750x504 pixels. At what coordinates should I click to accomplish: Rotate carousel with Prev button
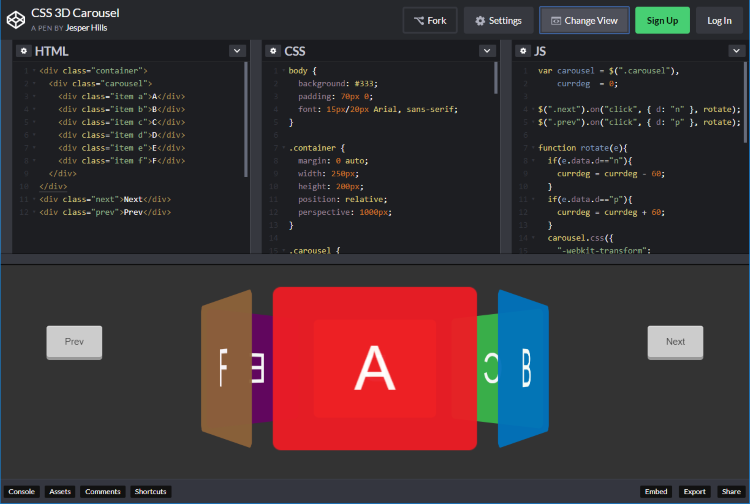tap(75, 342)
